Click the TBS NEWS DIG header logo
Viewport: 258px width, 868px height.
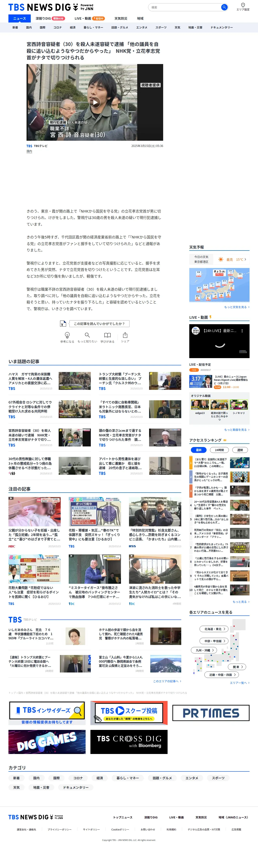click(51, 7)
